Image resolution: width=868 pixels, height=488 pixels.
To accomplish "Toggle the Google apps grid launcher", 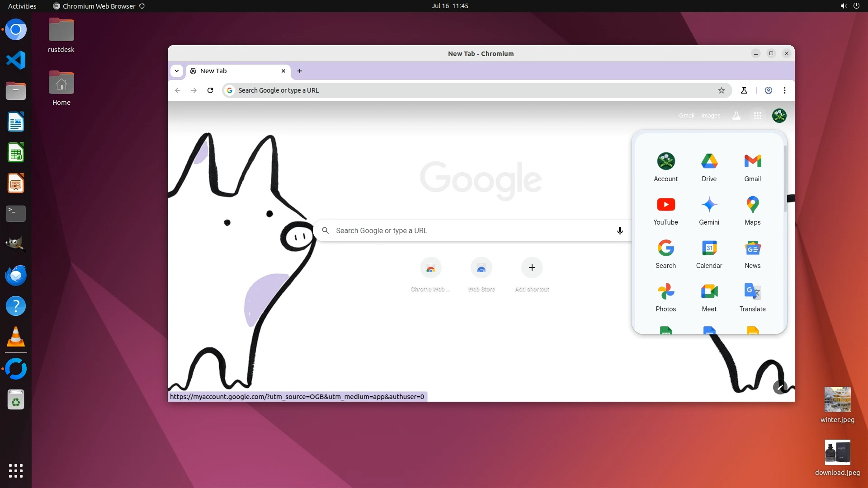I will pos(758,116).
